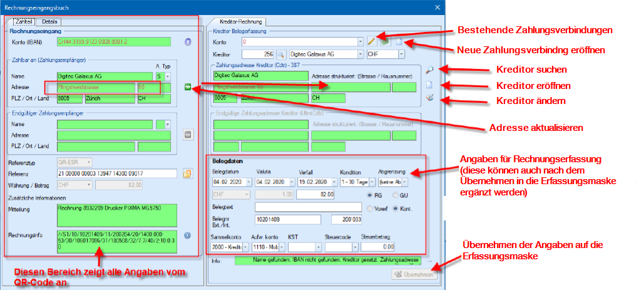Click the Mitteilung text area
644x290 pixels.
[117, 215]
